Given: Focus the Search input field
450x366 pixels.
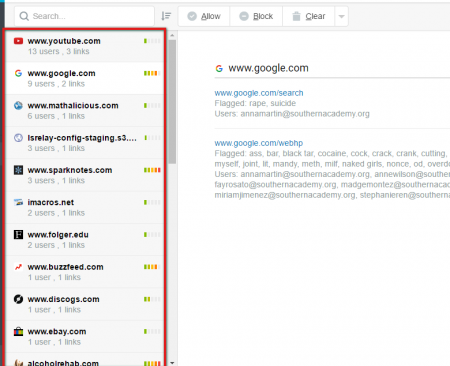Looking at the screenshot, I should (84, 16).
